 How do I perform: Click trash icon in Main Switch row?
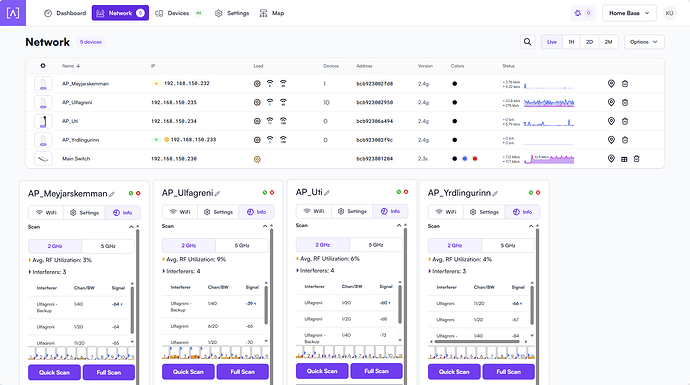636,159
